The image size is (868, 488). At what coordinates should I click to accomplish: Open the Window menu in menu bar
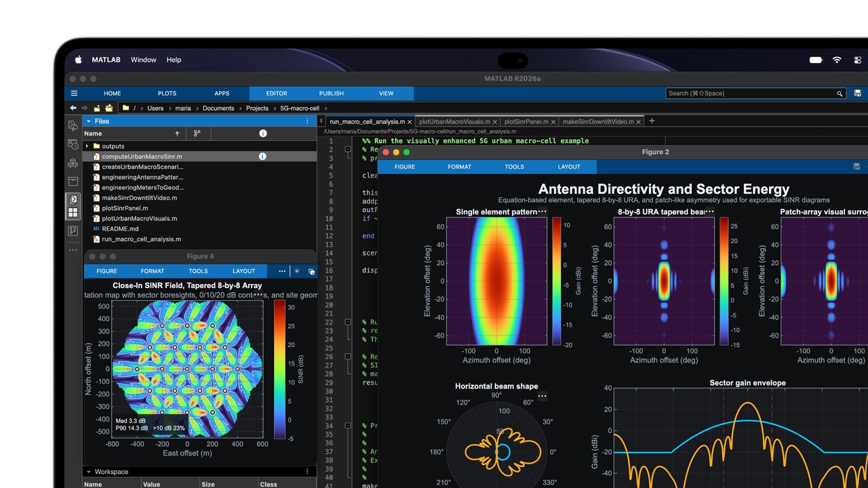[x=144, y=60]
